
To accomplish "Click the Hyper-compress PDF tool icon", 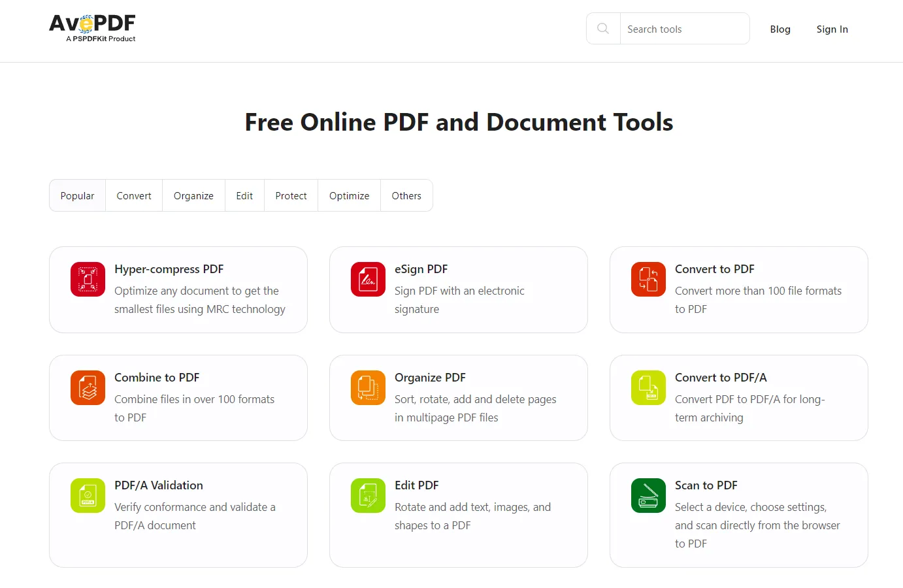I will pyautogui.click(x=88, y=279).
